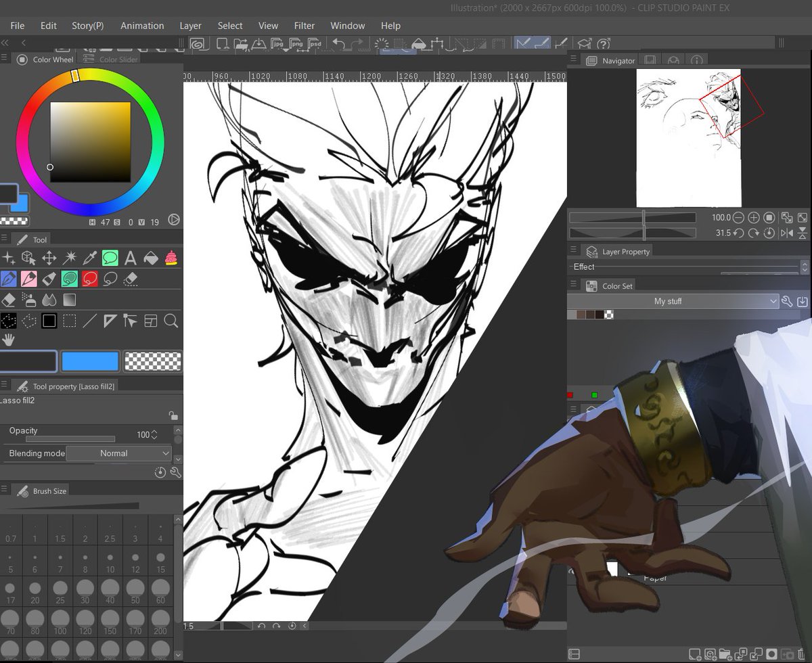Viewport: 812px width, 663px height.
Task: Select the Move layer tool
Action: pos(49,258)
